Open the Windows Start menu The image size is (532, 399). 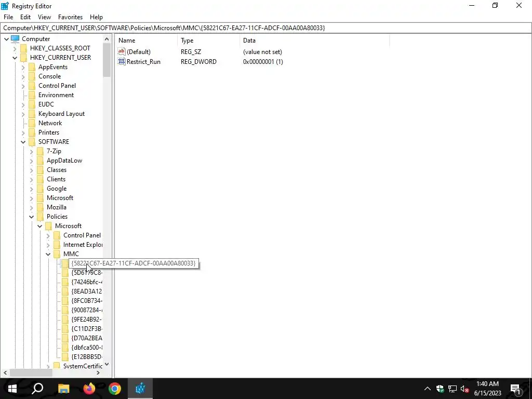[x=12, y=389]
